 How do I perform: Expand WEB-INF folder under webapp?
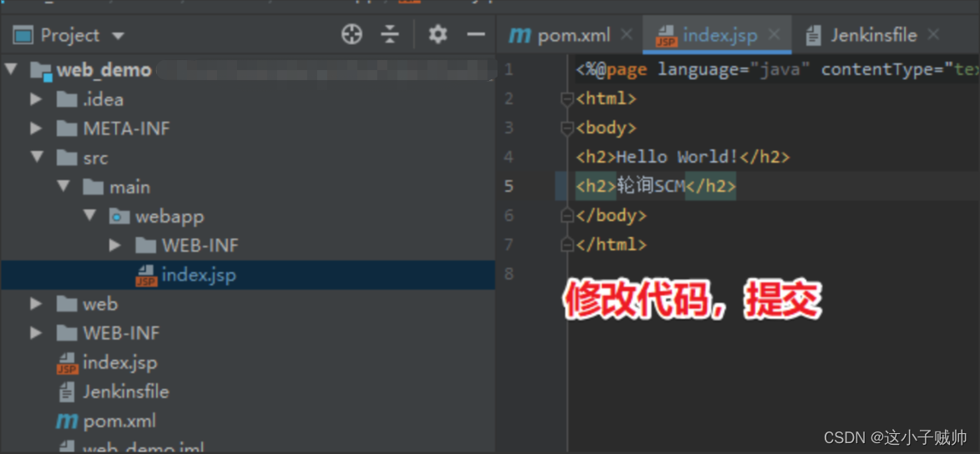click(x=114, y=245)
